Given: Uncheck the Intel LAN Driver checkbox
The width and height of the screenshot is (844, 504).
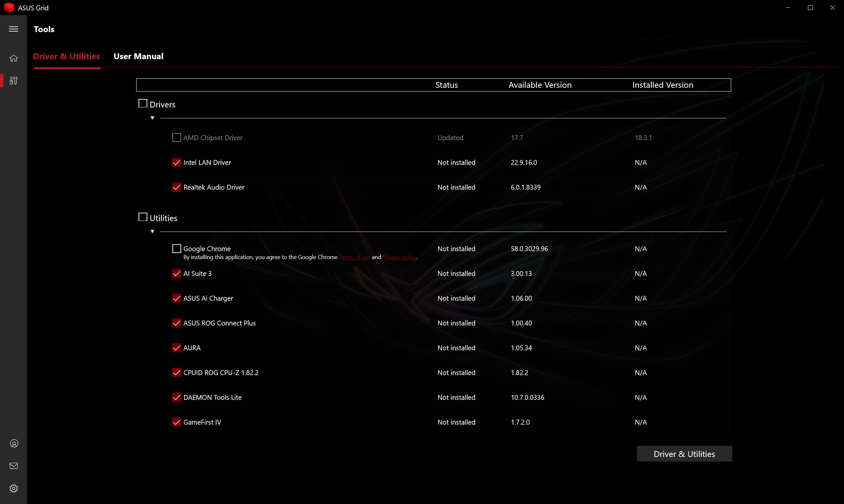Looking at the screenshot, I should (177, 162).
